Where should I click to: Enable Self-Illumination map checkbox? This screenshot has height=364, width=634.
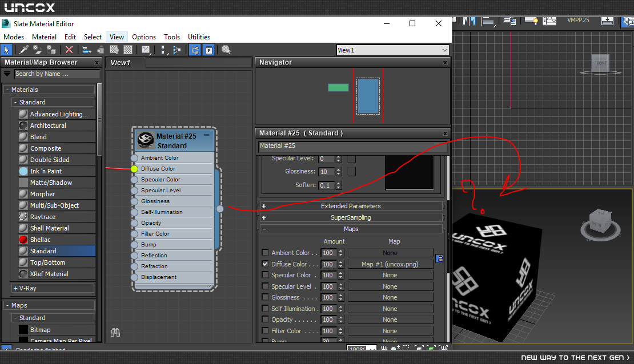tap(265, 308)
